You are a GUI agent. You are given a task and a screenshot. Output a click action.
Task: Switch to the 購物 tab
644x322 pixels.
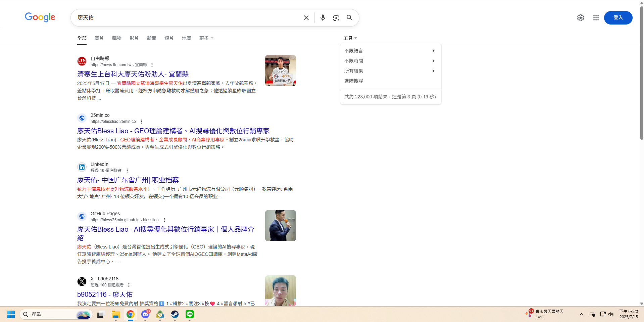coord(117,38)
